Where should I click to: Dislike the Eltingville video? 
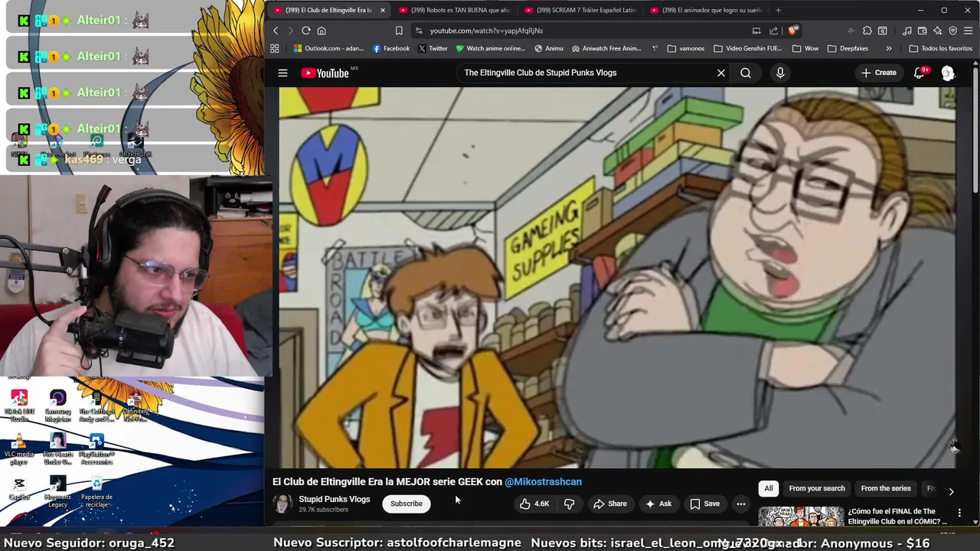(569, 504)
